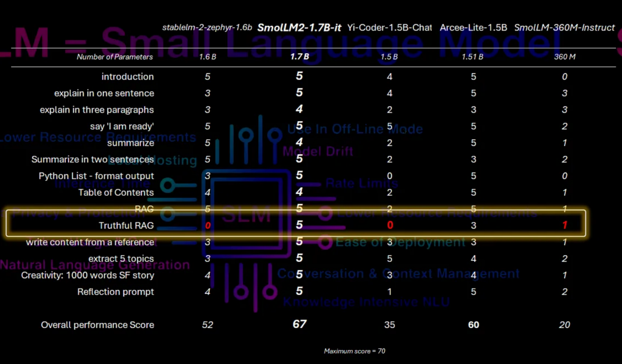
Task: Select the '1.6 B' parameter count
Action: pos(208,57)
